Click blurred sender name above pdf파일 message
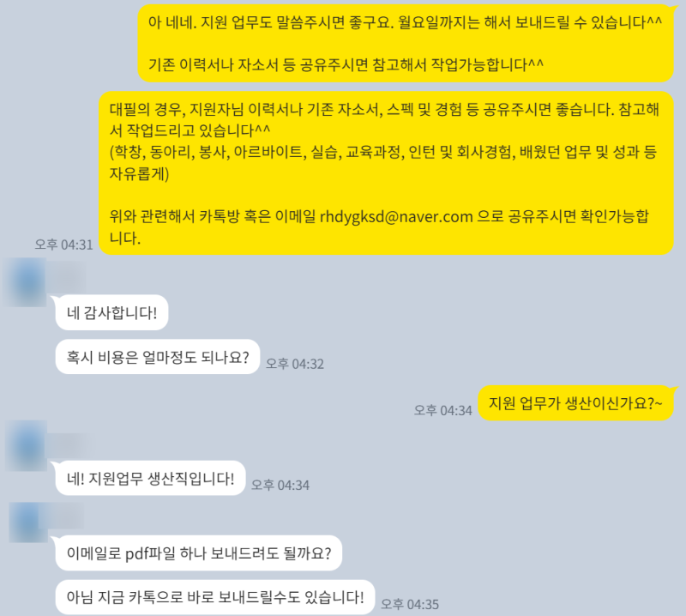The width and height of the screenshot is (686, 616). tap(66, 516)
